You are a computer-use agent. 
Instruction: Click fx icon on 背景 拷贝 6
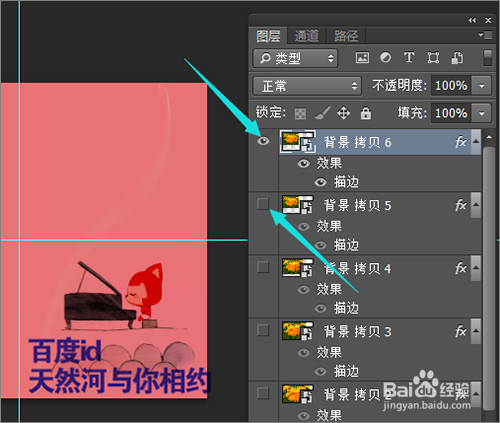click(x=461, y=142)
